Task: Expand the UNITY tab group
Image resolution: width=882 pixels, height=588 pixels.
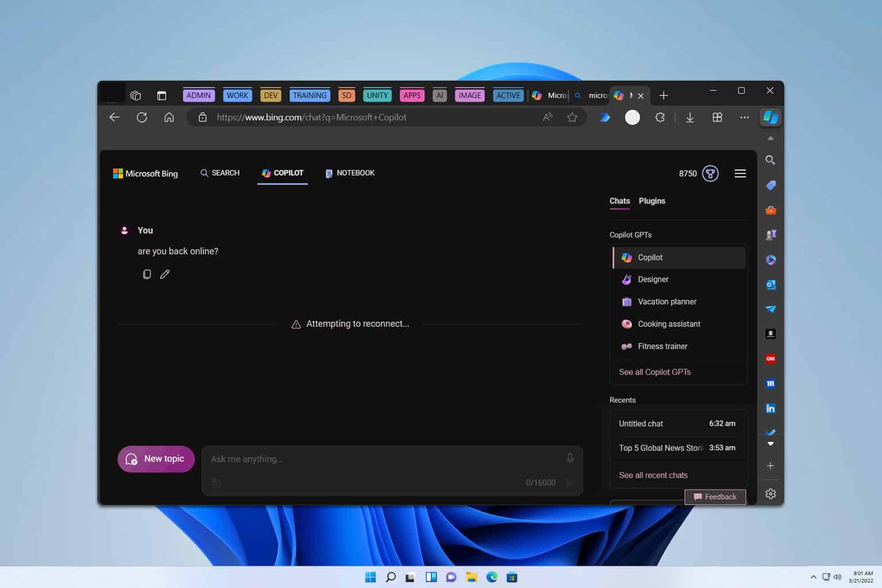Action: [377, 95]
